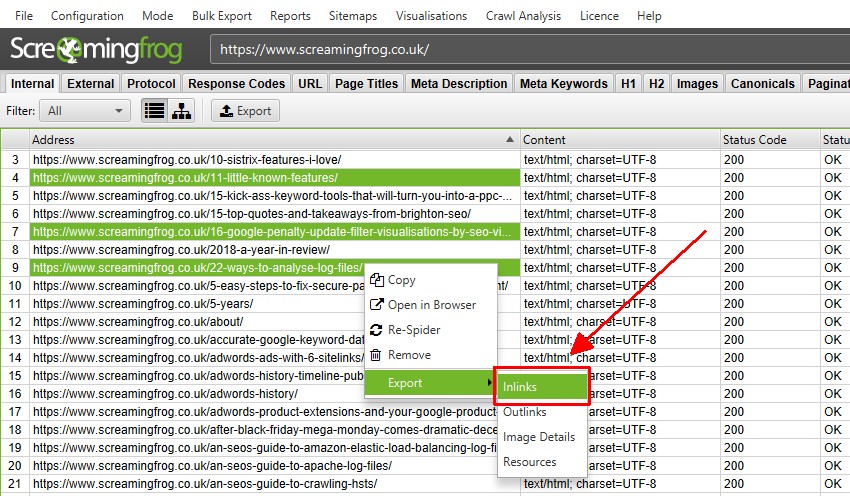
Task: Select the H1 tab
Action: click(628, 83)
